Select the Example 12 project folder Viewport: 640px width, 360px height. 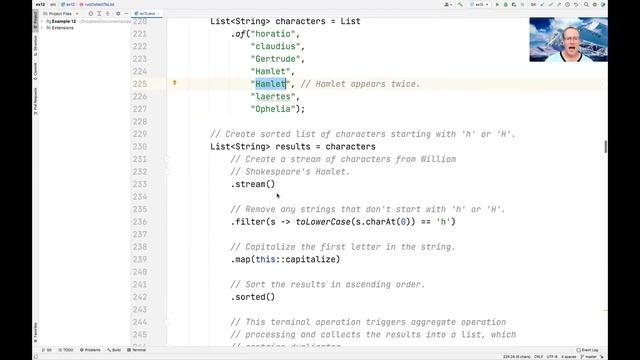coord(64,21)
